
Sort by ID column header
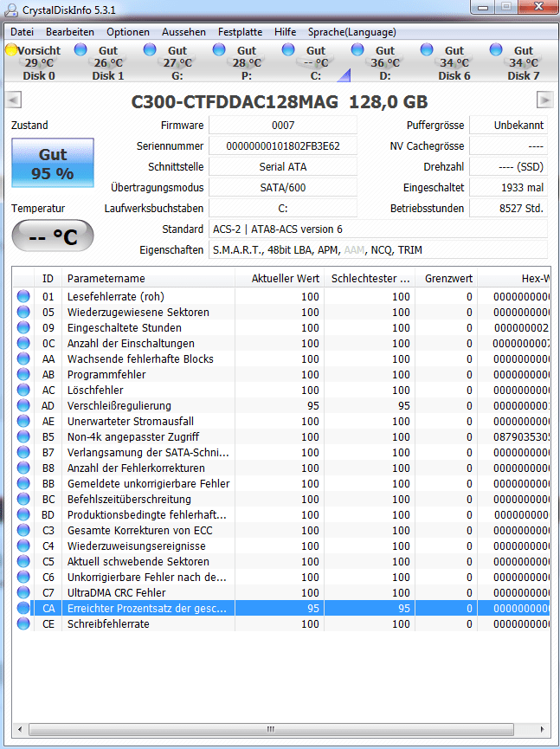point(48,279)
